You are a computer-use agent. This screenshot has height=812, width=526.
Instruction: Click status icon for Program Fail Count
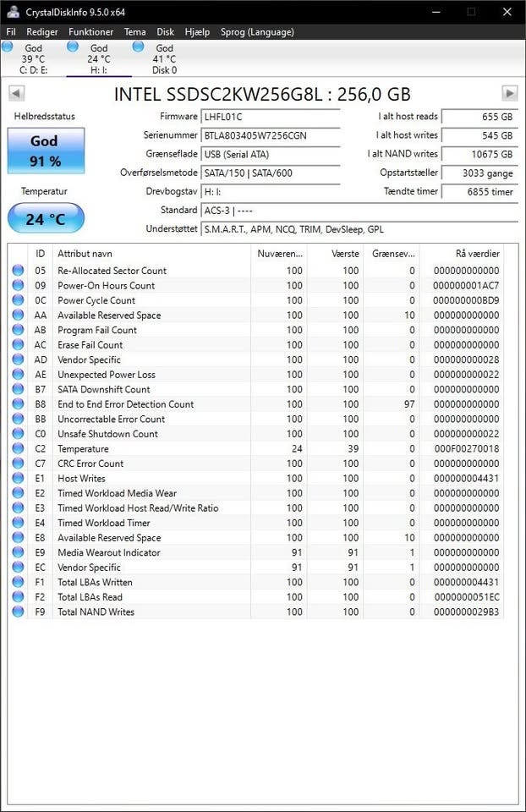[18, 330]
